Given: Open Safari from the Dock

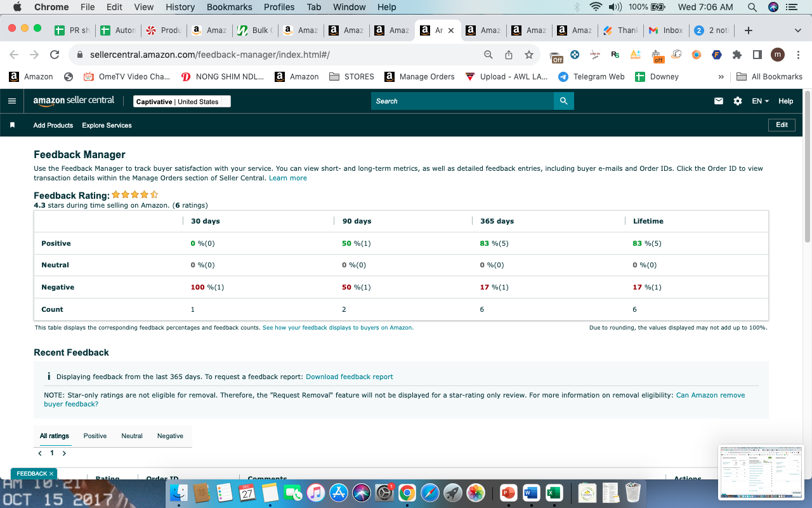Looking at the screenshot, I should pos(430,492).
